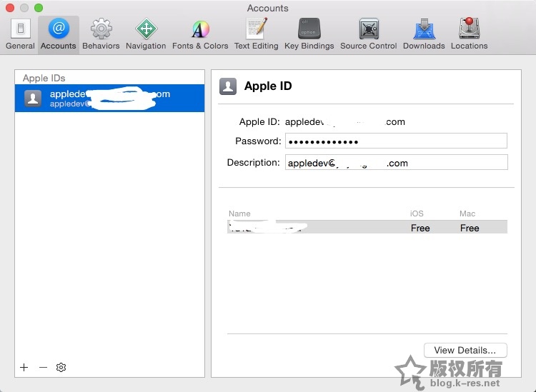Click View Details button
The width and height of the screenshot is (536, 392).
[465, 350]
